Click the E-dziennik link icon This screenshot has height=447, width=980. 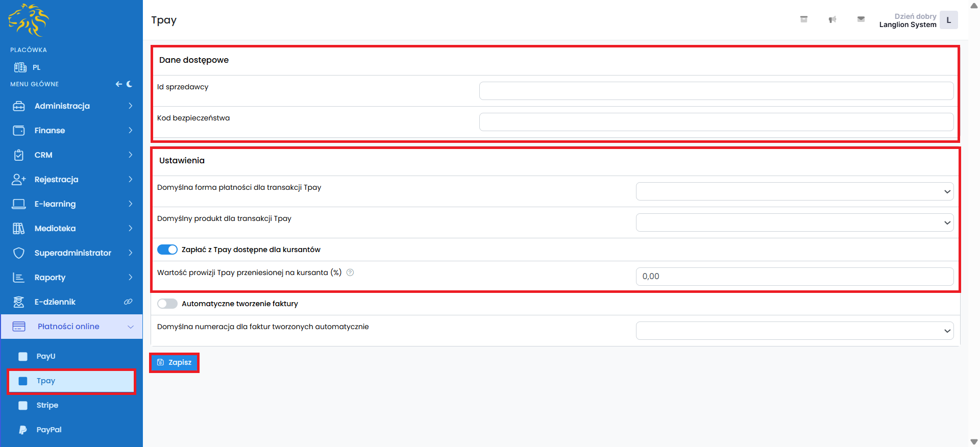128,302
